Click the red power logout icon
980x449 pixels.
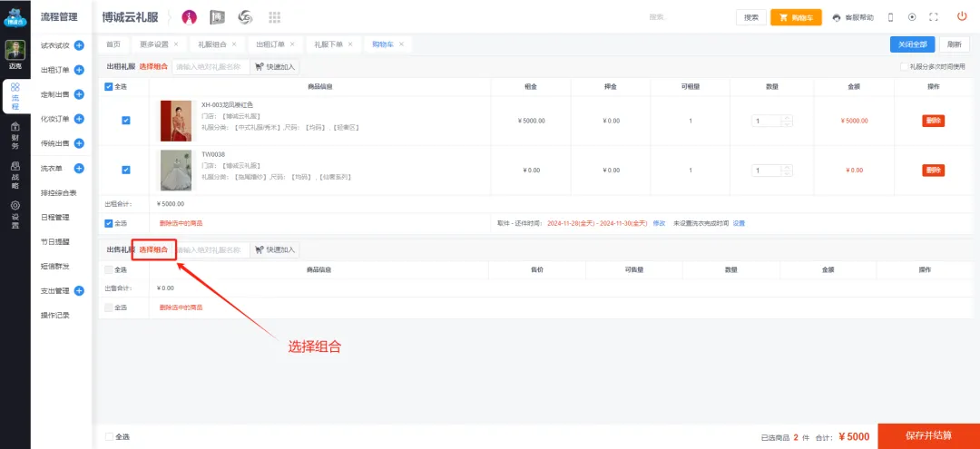tap(962, 17)
